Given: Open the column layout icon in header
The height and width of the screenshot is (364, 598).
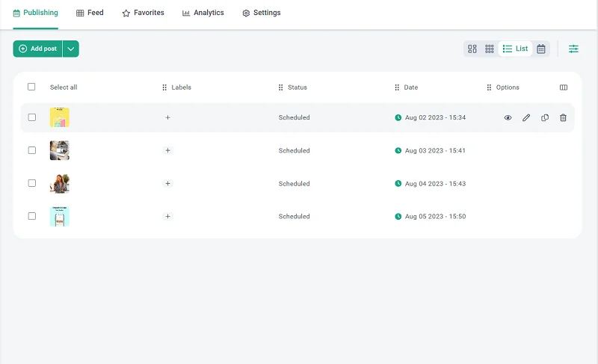Looking at the screenshot, I should [x=564, y=87].
